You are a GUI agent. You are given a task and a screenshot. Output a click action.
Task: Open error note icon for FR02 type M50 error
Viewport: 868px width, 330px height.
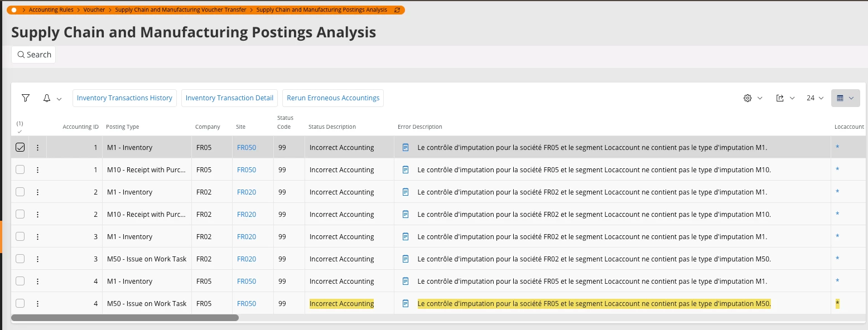pos(406,259)
